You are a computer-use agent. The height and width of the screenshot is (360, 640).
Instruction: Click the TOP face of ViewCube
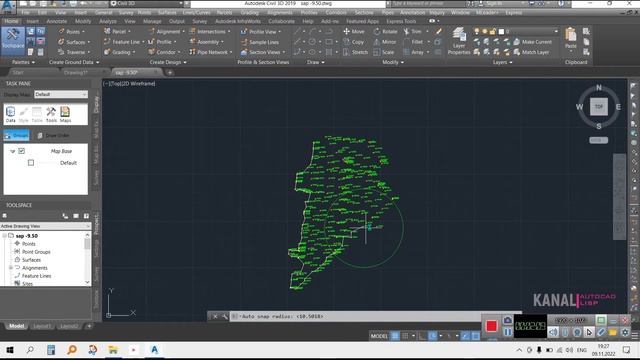pyautogui.click(x=599, y=107)
